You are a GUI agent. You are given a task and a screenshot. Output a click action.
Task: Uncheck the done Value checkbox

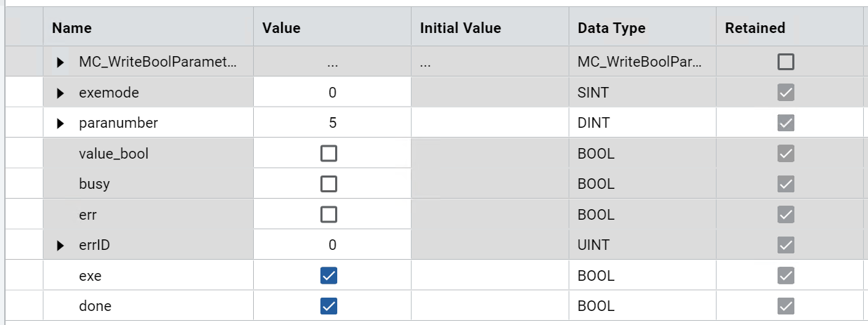328,306
